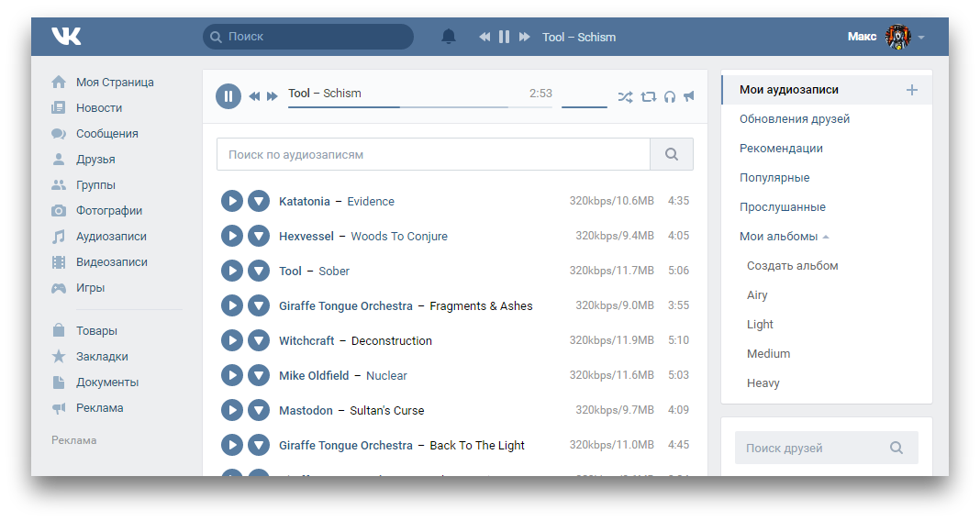Viewport: 980px width, 521px height.
Task: Open the notifications bell
Action: click(x=449, y=37)
